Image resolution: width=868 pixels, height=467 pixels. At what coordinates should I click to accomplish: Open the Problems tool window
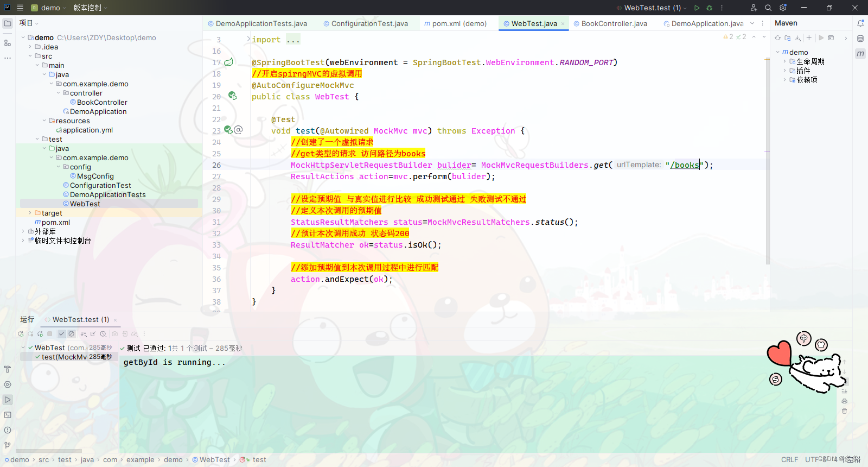click(8, 430)
